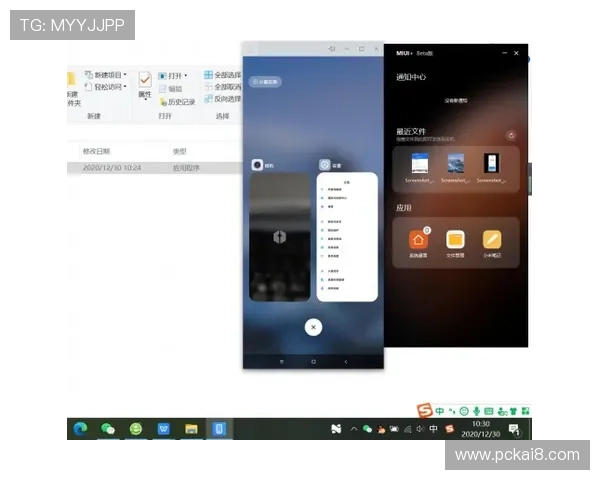
Task: Tap the round X clear-all recents button
Action: pyautogui.click(x=313, y=326)
